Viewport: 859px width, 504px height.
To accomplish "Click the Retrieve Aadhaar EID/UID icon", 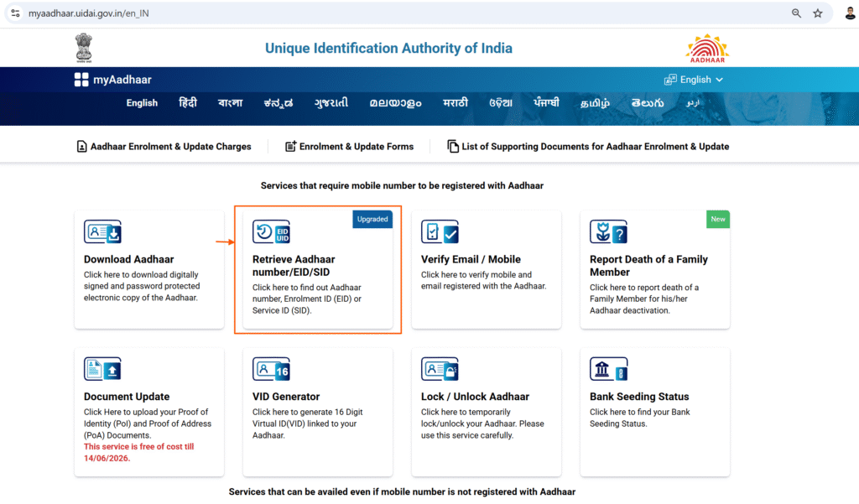I will click(x=272, y=232).
